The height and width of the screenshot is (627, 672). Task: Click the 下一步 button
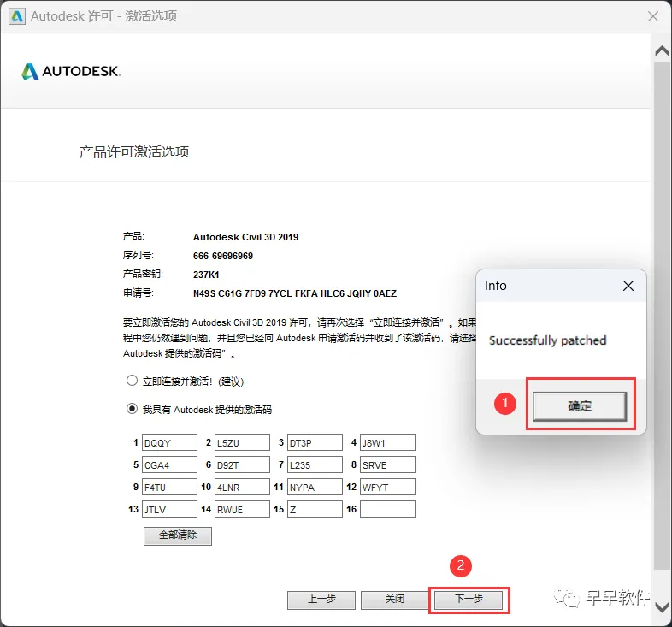[x=469, y=600]
